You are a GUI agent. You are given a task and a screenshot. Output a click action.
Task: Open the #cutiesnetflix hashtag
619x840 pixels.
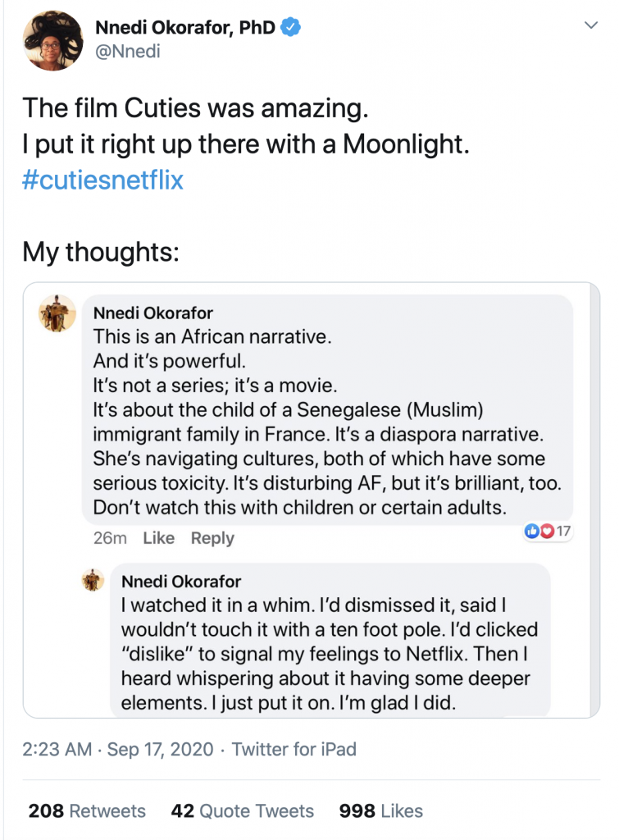tap(102, 180)
